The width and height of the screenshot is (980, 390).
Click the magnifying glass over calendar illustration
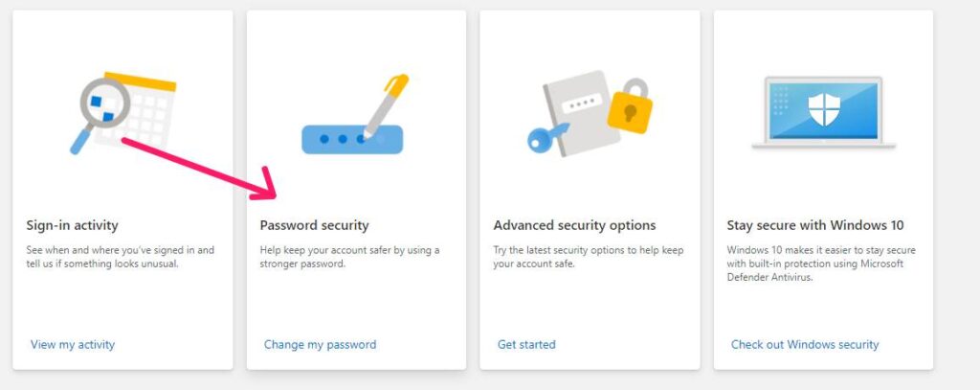(x=101, y=104)
